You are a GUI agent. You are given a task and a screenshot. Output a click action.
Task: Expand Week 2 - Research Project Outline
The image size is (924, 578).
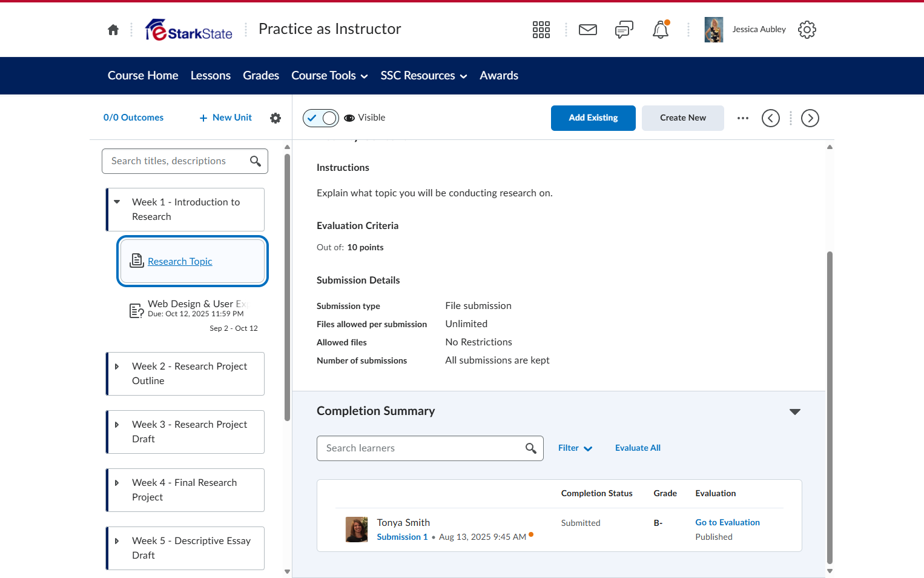coord(117,367)
